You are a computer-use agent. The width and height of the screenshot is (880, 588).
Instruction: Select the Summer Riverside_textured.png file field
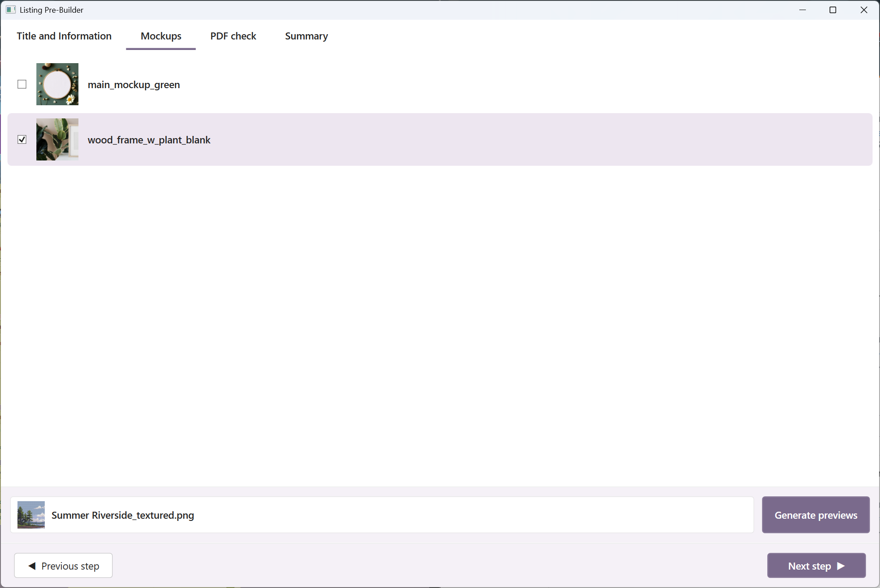point(382,515)
